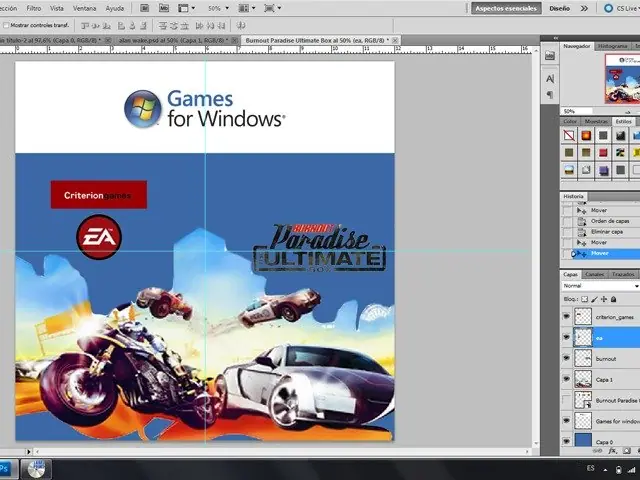Screen dimensions: 640x480
Task: Switch to the Histograma tab
Action: [611, 46]
